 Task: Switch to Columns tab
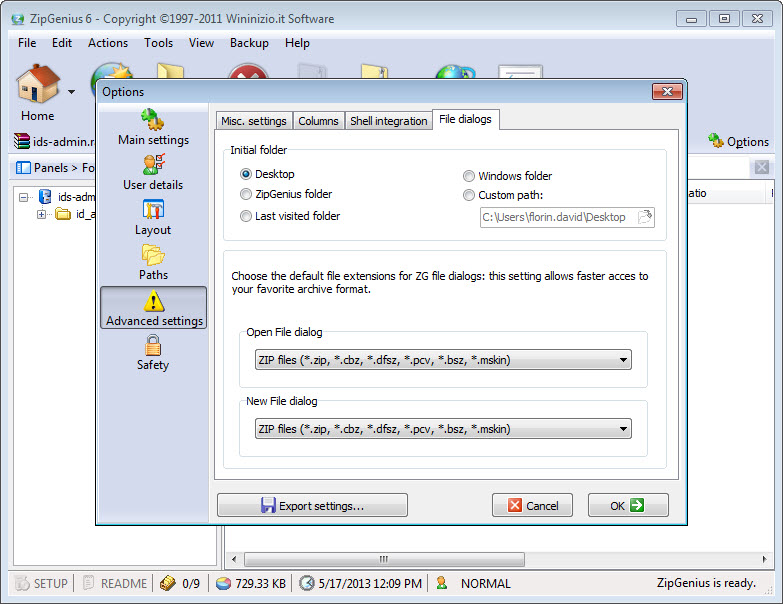click(x=318, y=121)
